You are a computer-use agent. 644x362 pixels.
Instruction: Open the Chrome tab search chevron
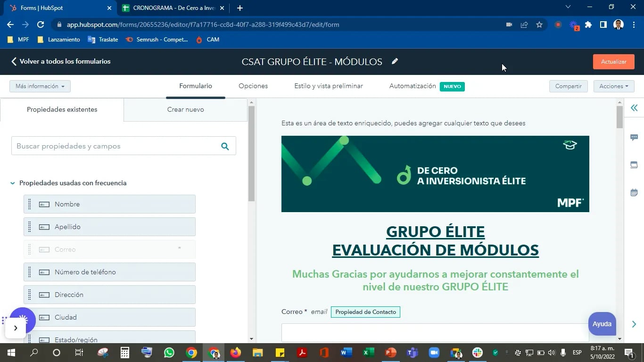568,7
